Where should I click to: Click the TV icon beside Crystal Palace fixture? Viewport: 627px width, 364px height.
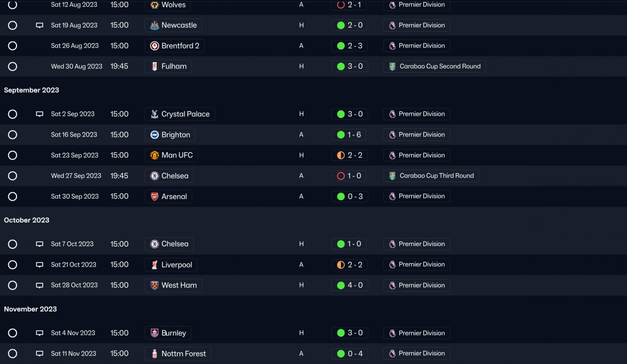[x=40, y=114]
